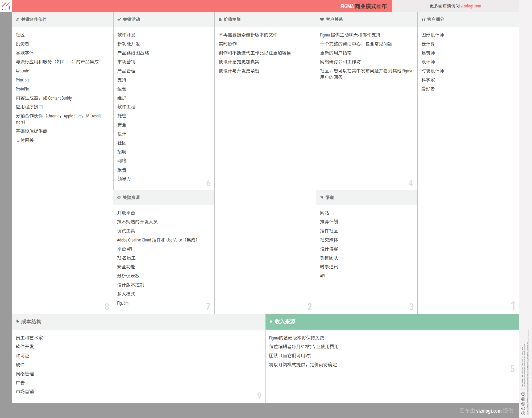Select the FigJam entry under 关键资源
The width and height of the screenshot is (532, 418).
[123, 303]
